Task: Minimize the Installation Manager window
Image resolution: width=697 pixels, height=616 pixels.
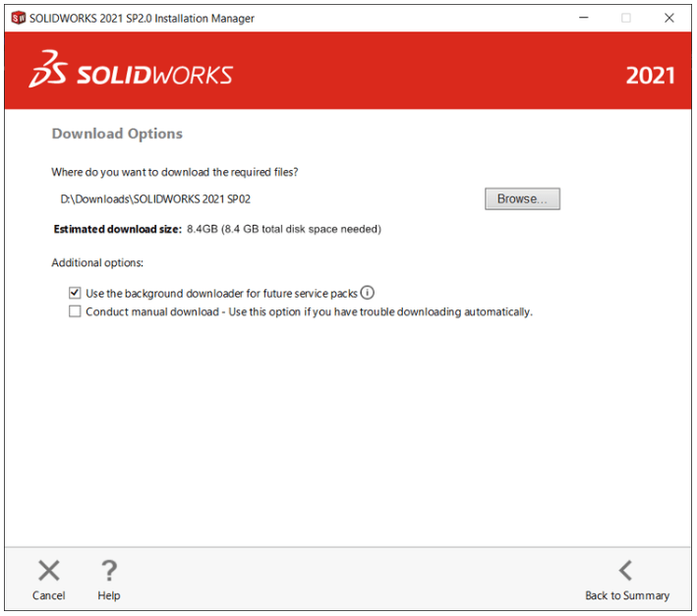Action: [x=584, y=18]
